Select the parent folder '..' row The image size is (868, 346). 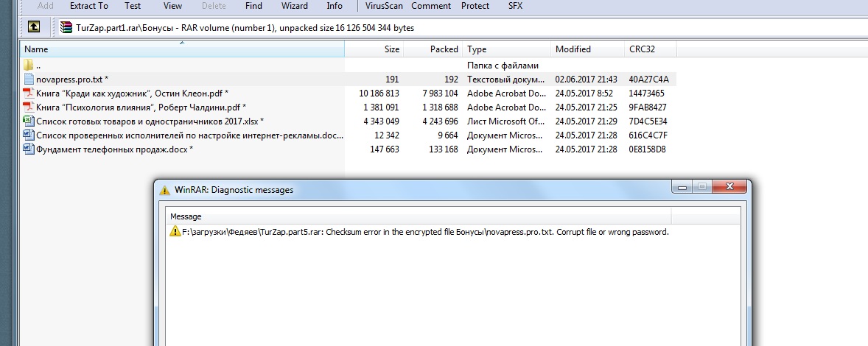coord(349,66)
